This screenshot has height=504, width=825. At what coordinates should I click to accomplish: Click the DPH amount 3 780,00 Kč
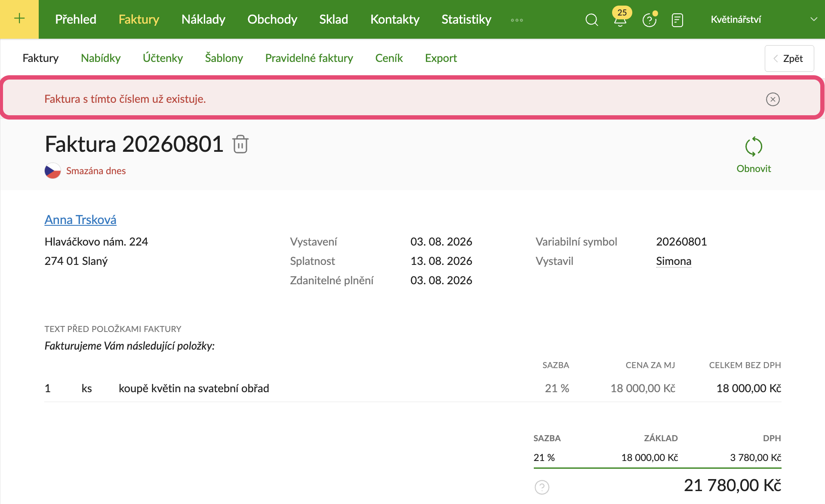click(756, 458)
